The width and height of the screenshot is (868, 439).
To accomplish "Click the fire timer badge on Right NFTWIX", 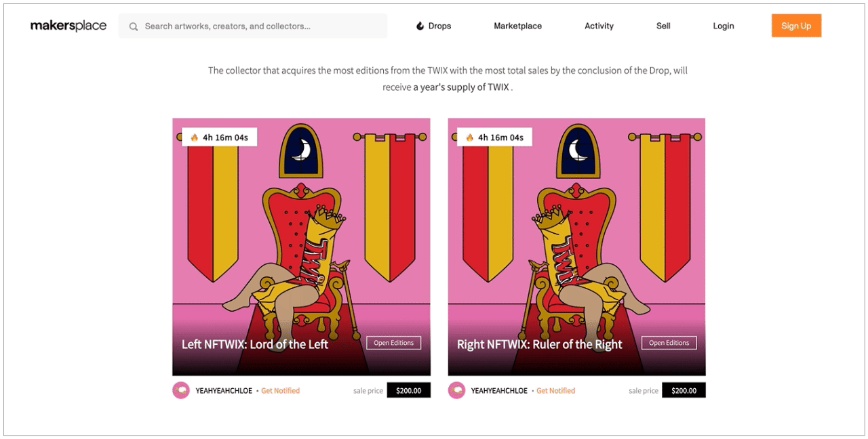I will [x=494, y=138].
